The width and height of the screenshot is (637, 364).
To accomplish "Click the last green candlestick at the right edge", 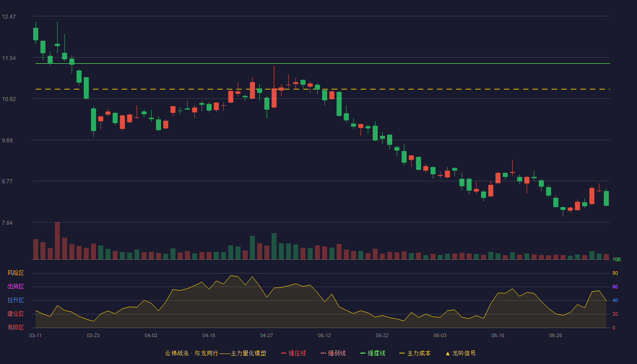I will pos(606,198).
